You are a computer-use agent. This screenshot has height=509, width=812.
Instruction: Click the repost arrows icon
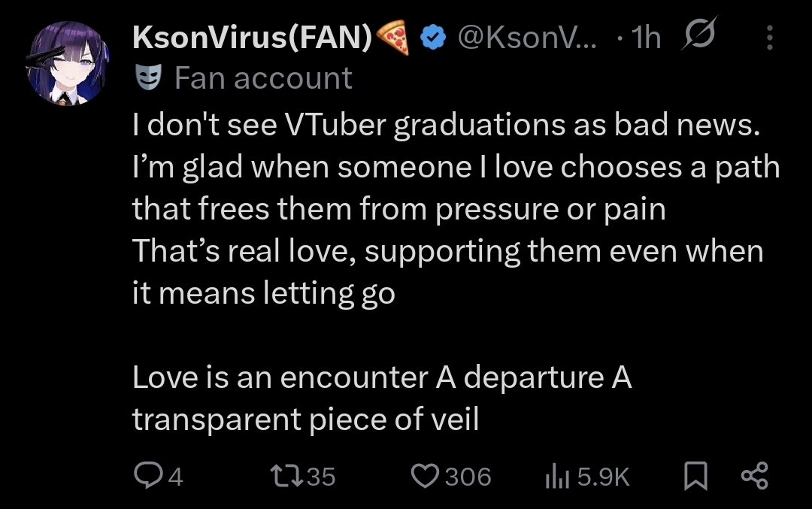[x=287, y=476]
